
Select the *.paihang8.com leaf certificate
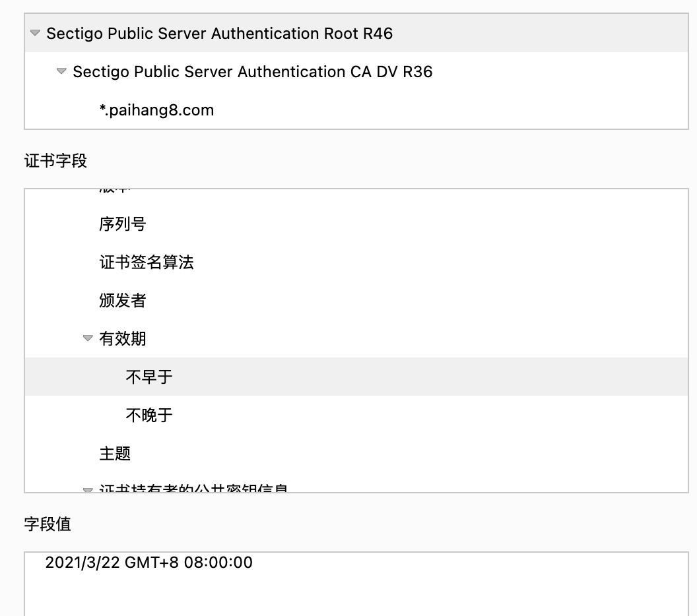click(156, 110)
